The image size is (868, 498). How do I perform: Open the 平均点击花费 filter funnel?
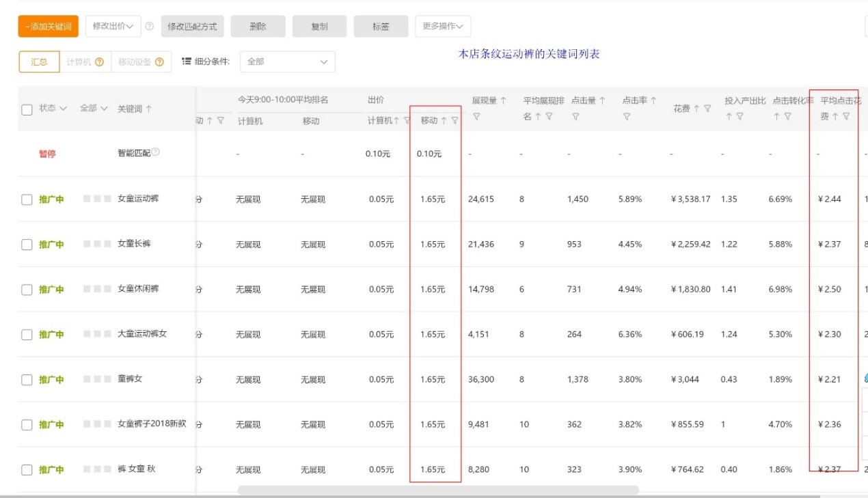(x=846, y=117)
